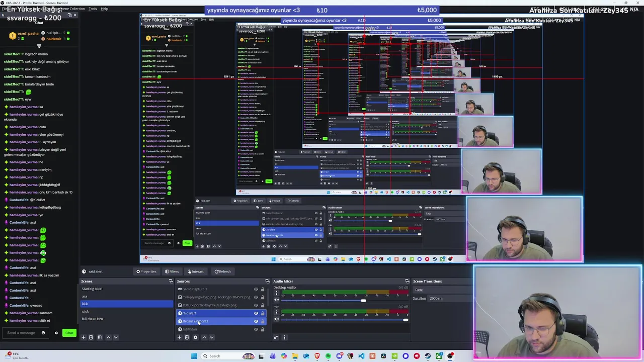Mute Desktop Audio speaker icon
The image size is (644, 362).
tap(276, 300)
